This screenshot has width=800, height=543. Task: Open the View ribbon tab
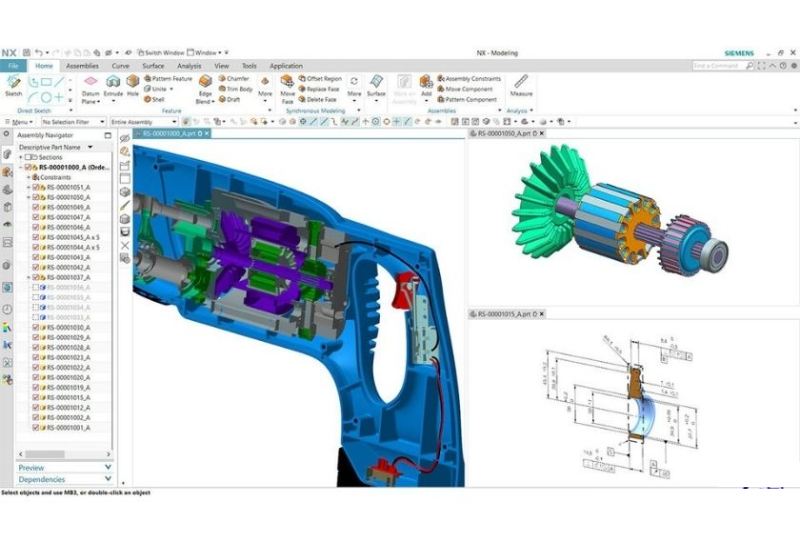tap(221, 66)
